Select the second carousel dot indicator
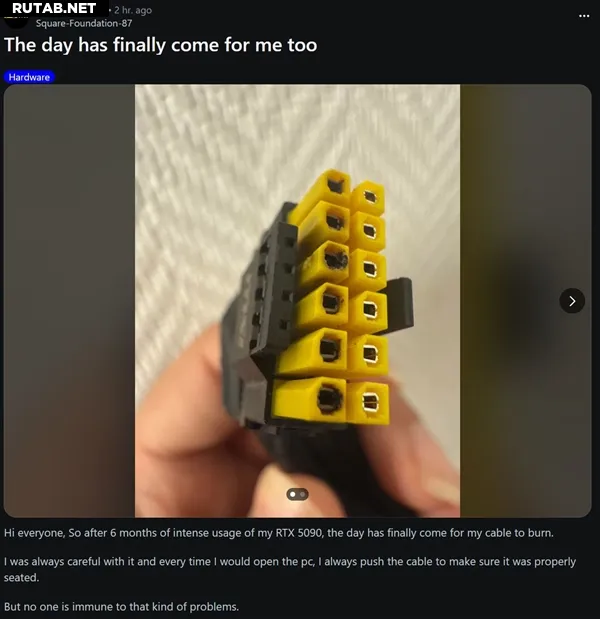This screenshot has height=619, width=600. 302,494
